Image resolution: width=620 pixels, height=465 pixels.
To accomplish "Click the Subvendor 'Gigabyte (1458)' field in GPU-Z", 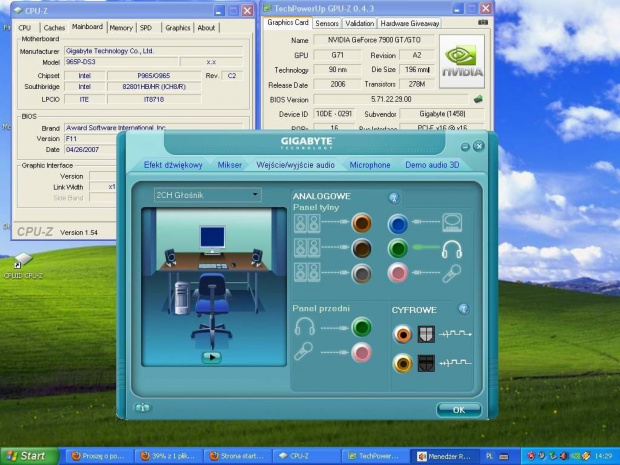I will tap(442, 114).
